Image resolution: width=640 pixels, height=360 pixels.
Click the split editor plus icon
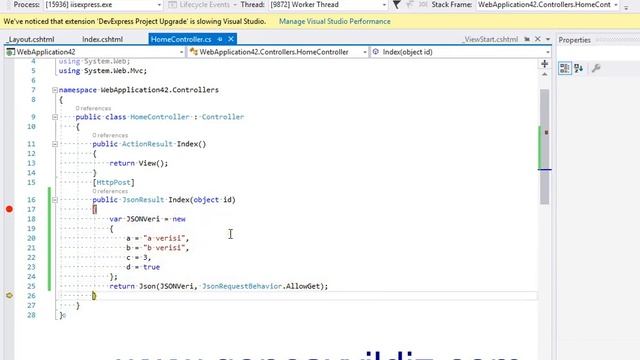pyautogui.click(x=544, y=64)
